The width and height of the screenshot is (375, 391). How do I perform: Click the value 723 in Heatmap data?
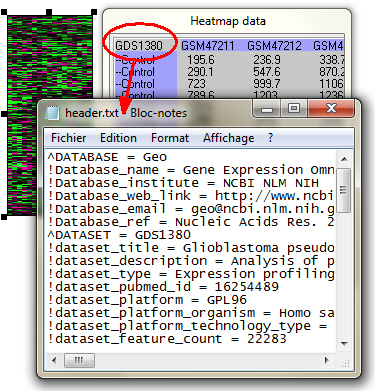coord(196,84)
